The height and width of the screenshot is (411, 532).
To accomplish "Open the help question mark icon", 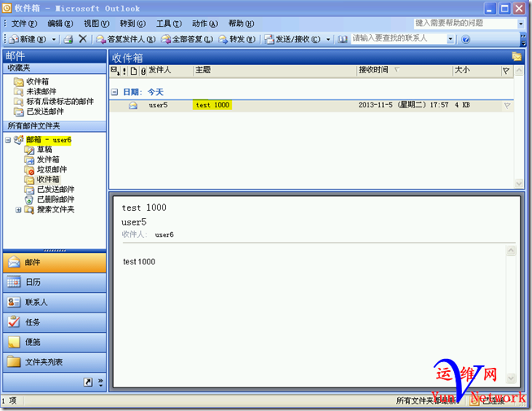I will click(x=466, y=39).
